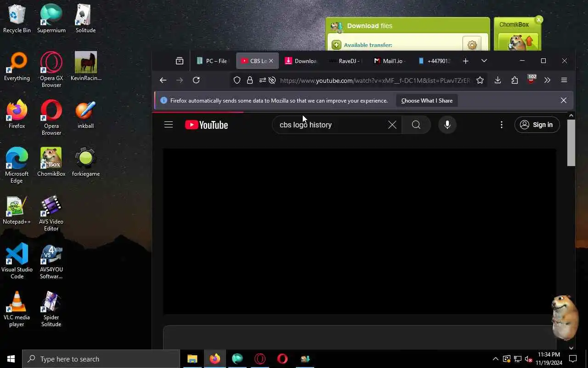This screenshot has height=368, width=588.
Task: Launch Notepad++ from the desktop
Action: 17,210
